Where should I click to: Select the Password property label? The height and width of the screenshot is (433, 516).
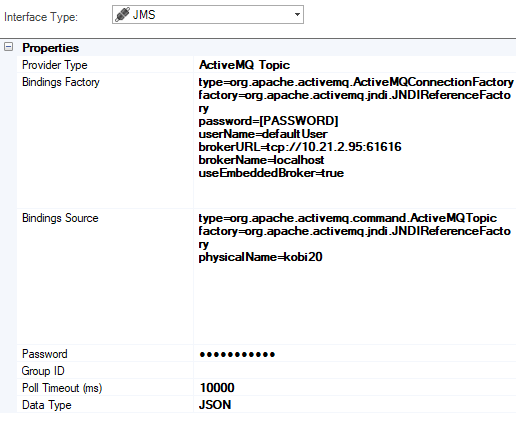(45, 354)
